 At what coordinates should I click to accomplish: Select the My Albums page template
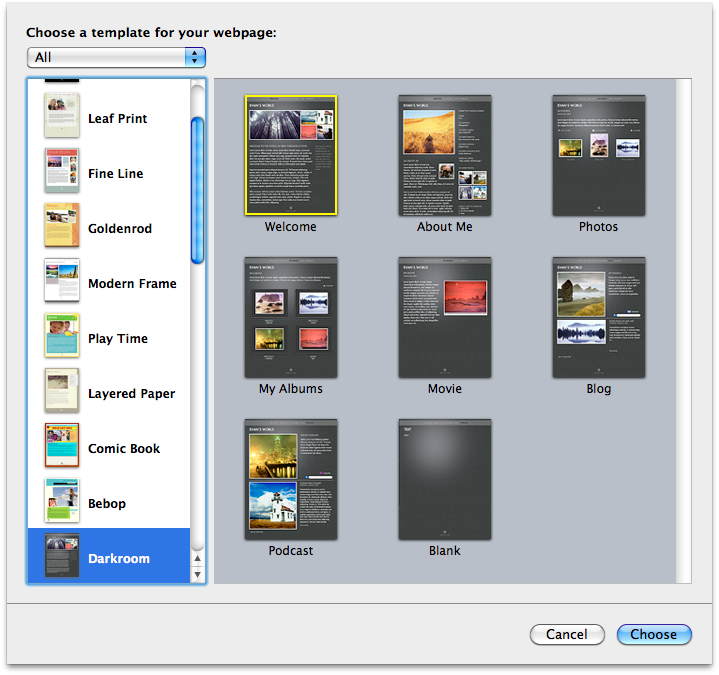click(291, 318)
